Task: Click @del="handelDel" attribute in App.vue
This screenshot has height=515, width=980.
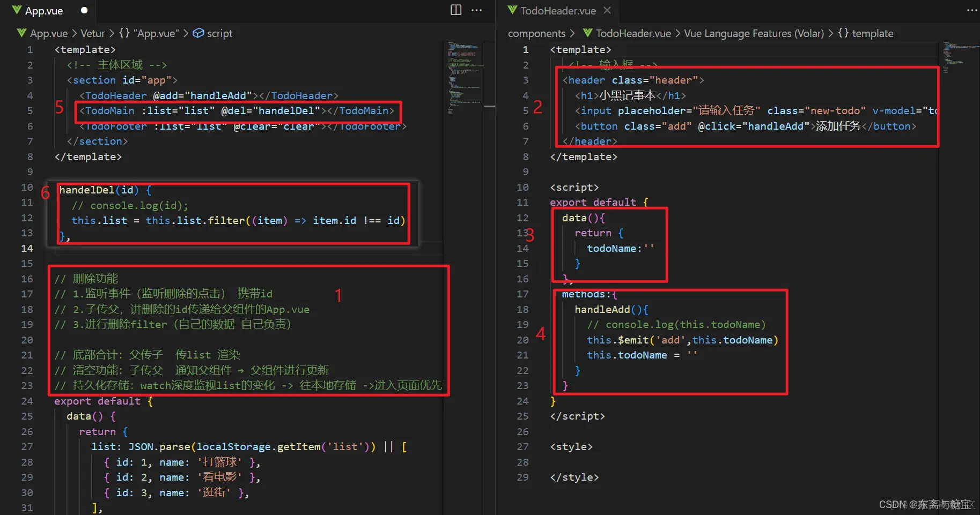Action: [270, 110]
